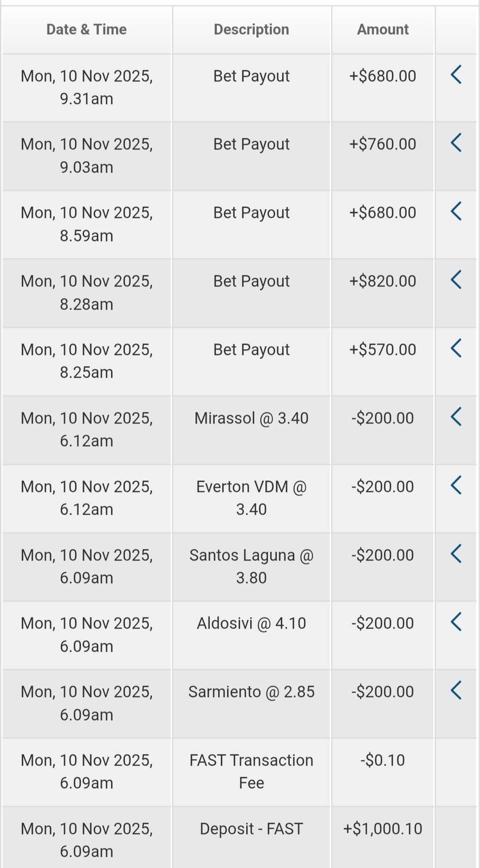Click the Aldosivi @ 4.10 description
Viewport: 480px width, 868px height.
tap(251, 623)
